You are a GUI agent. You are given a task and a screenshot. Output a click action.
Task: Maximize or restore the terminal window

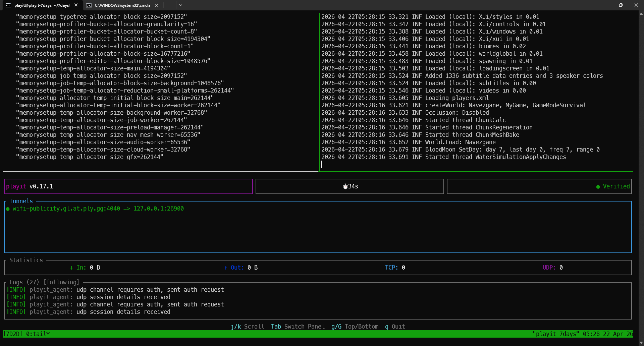621,5
